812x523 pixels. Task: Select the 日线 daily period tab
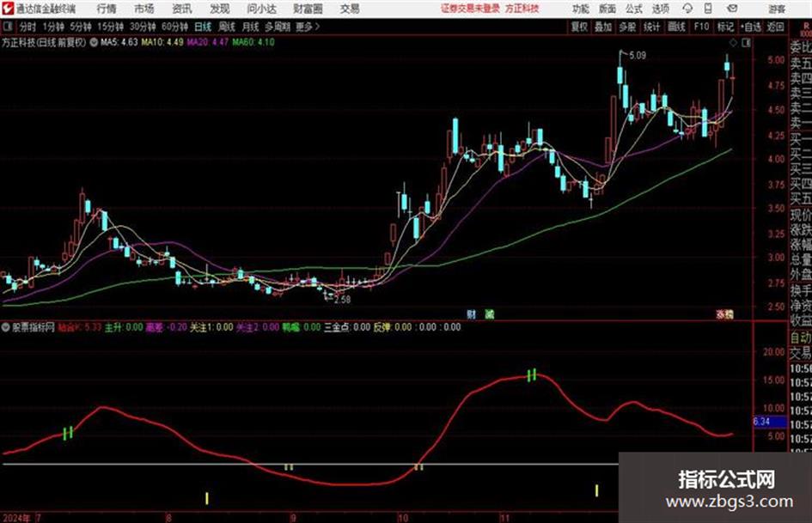[x=203, y=27]
